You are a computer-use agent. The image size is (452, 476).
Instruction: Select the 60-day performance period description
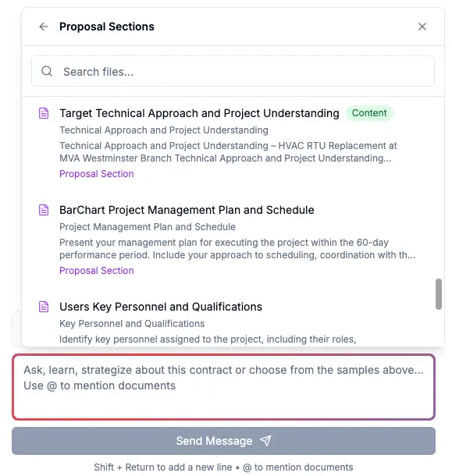237,249
